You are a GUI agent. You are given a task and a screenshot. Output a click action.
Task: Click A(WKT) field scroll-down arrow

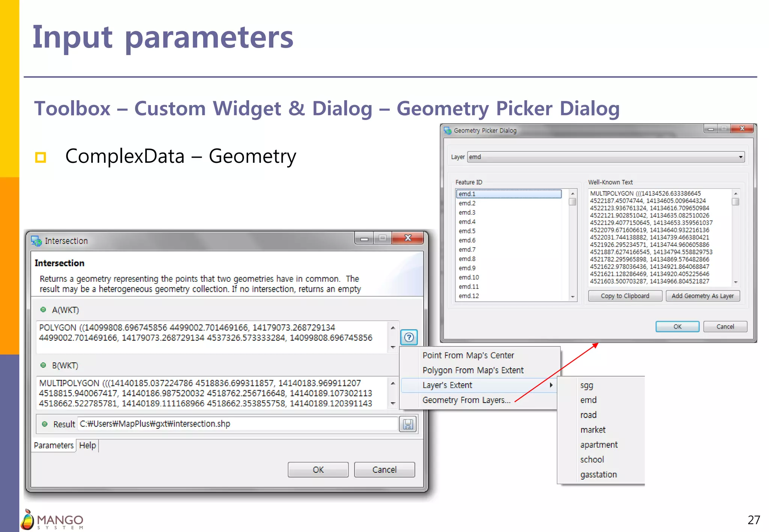393,347
